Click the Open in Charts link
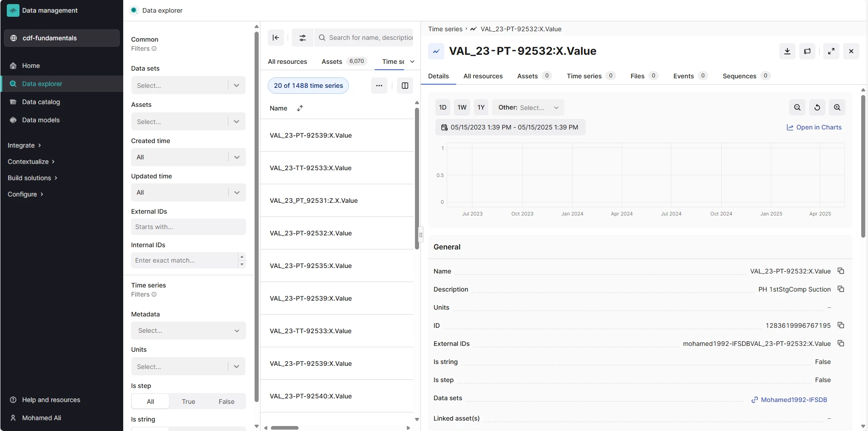Viewport: 868px width, 431px height. click(x=814, y=127)
